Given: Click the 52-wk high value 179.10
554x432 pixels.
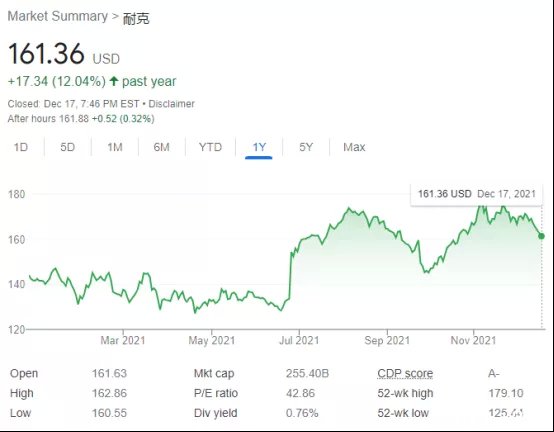Looking at the screenshot, I should [506, 393].
